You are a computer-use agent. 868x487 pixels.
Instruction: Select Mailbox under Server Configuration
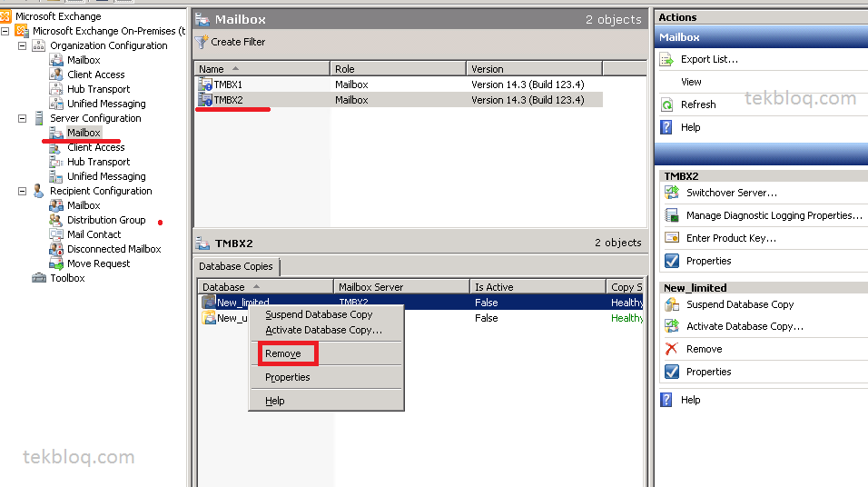[84, 133]
